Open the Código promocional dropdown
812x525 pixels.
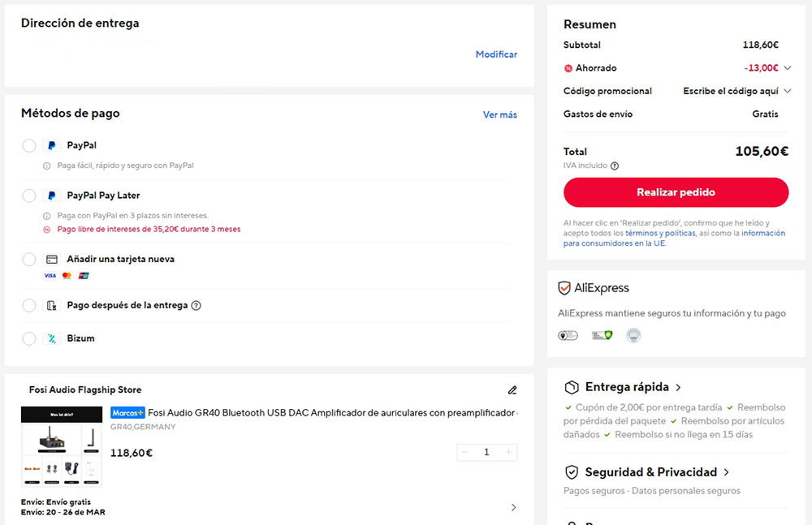tap(786, 91)
